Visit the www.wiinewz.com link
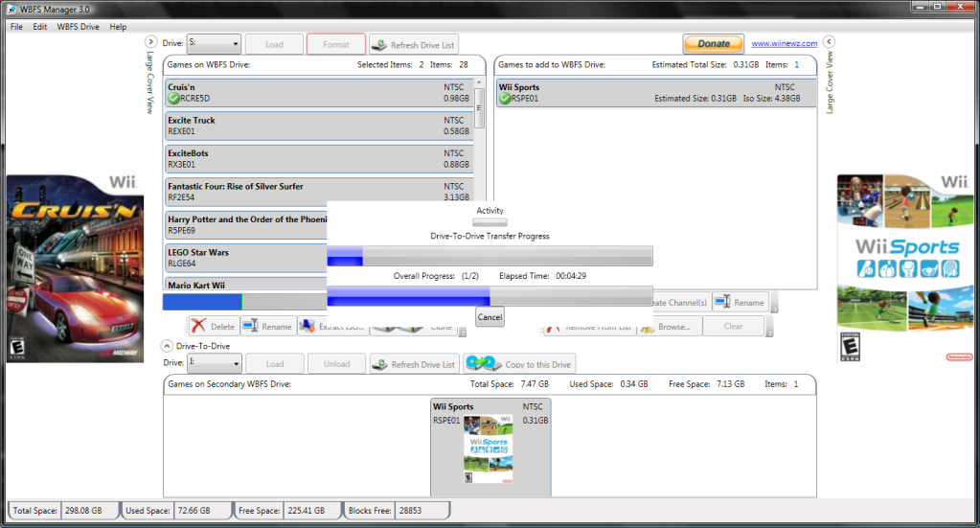Image resolution: width=980 pixels, height=528 pixels. click(x=784, y=43)
